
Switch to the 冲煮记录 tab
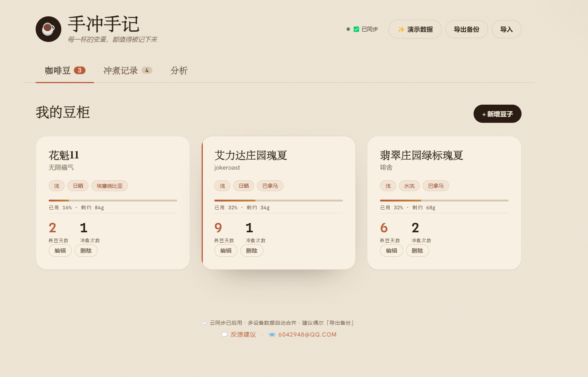[x=128, y=71]
